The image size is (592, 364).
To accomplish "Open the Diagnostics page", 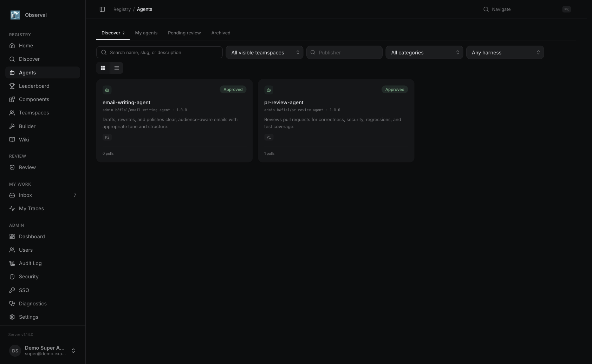I will click(x=43, y=304).
